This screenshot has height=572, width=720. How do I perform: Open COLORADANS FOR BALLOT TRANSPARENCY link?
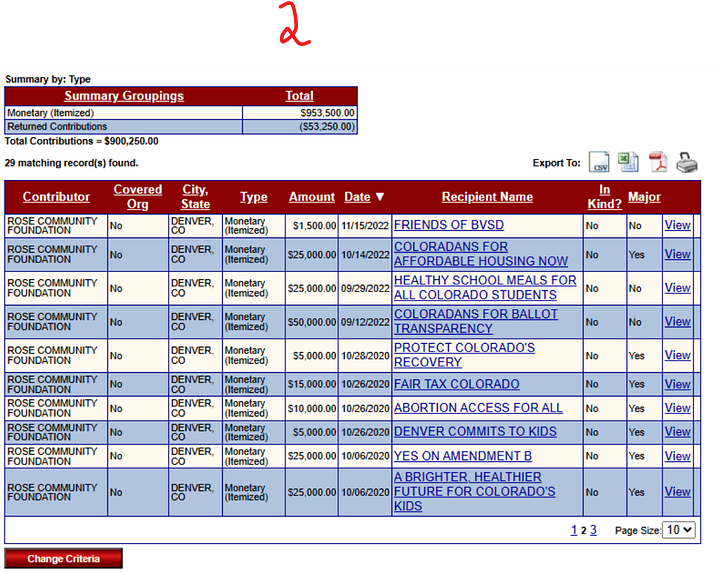tap(476, 321)
